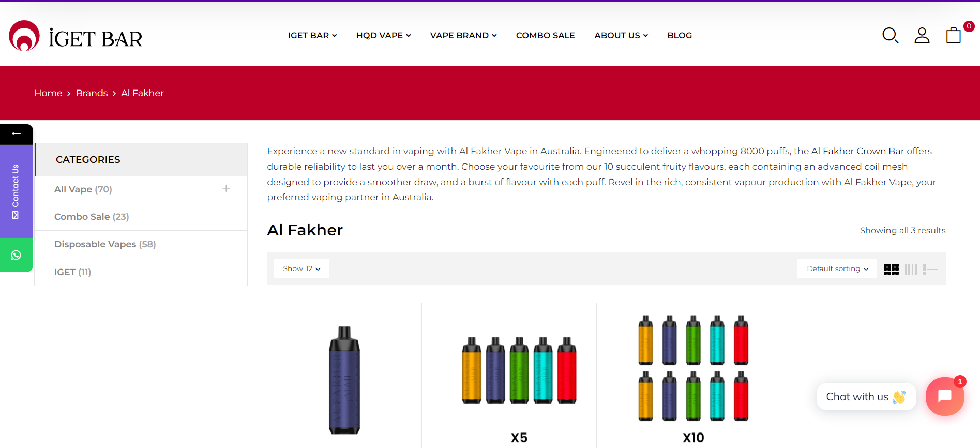
Task: Open the shopping bag cart icon
Action: pyautogui.click(x=954, y=36)
